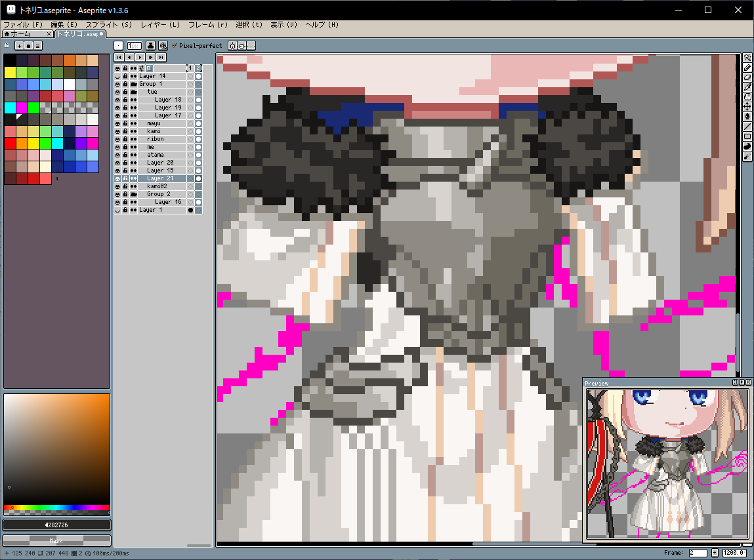The width and height of the screenshot is (754, 560).
Task: Open the palette options menu
Action: (38, 46)
